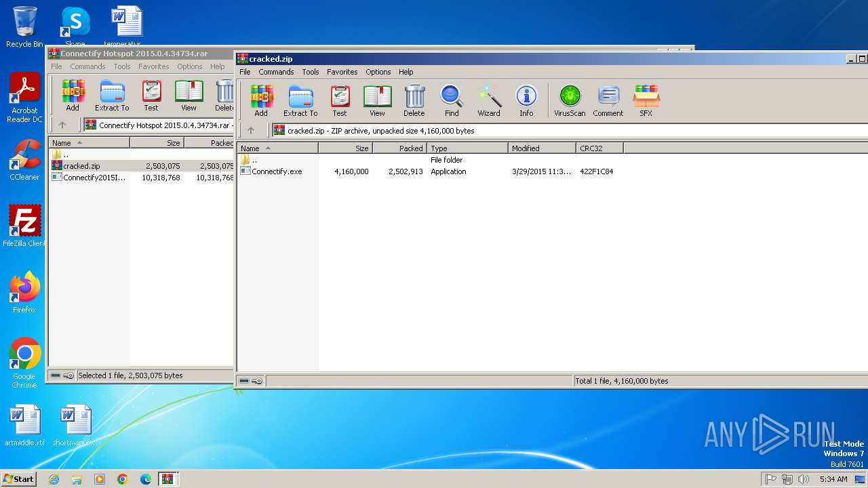The image size is (868, 488).
Task: Click Connectify rar archive path field
Action: point(159,125)
